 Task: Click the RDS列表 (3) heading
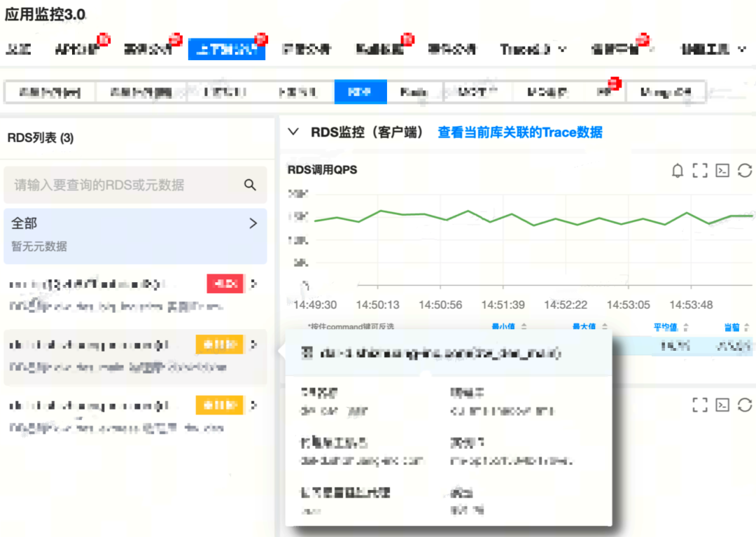click(41, 138)
